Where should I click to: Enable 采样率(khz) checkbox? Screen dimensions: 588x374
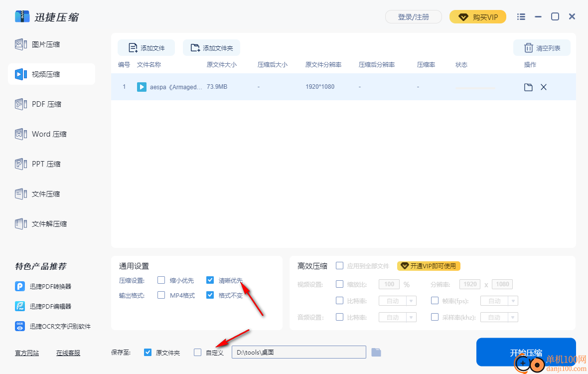tap(435, 317)
